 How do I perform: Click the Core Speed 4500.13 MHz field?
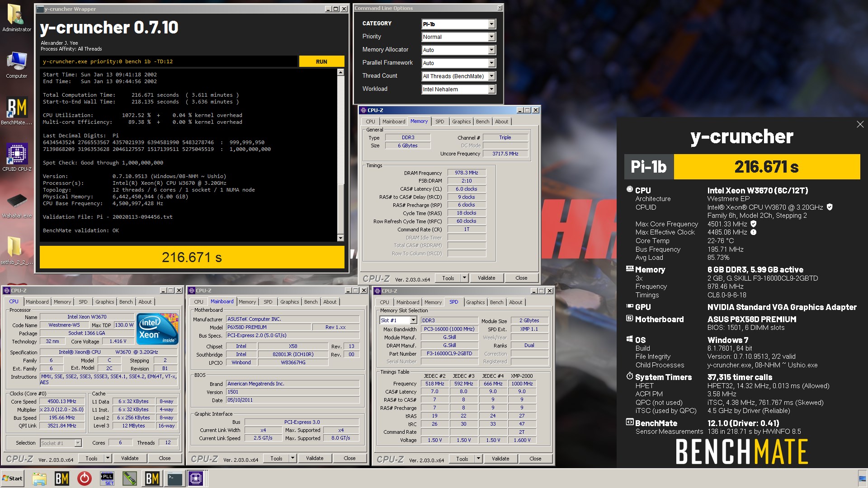(x=62, y=401)
